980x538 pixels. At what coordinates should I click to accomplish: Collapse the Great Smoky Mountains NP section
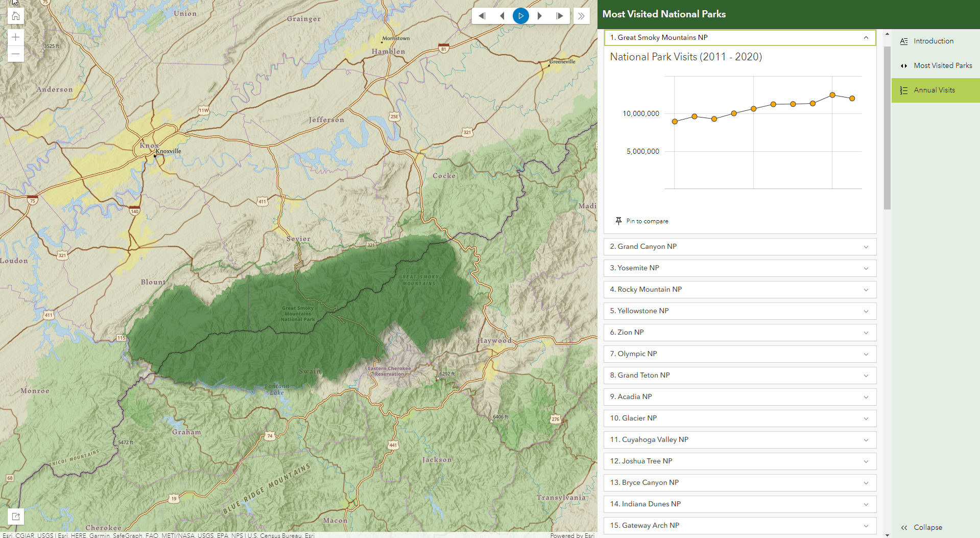740,37
